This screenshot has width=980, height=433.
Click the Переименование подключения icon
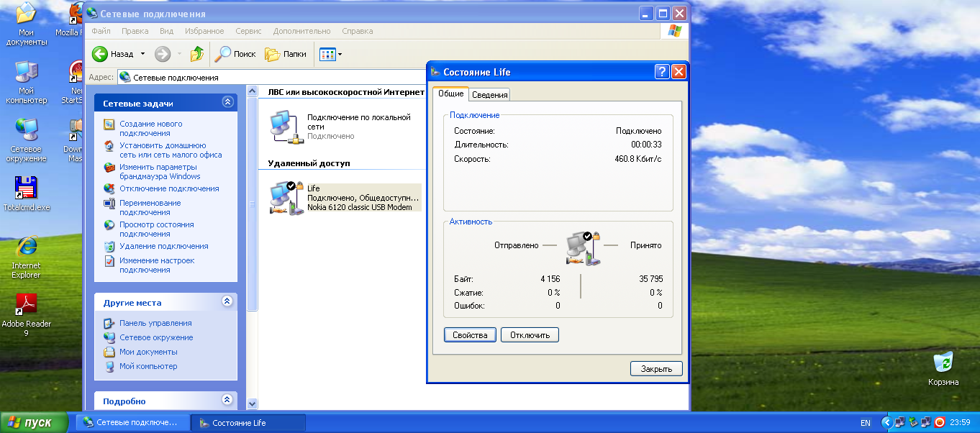pyautogui.click(x=109, y=204)
